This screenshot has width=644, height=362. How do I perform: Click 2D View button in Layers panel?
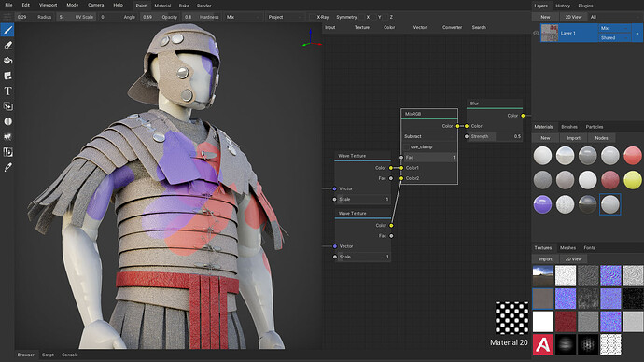click(x=573, y=17)
